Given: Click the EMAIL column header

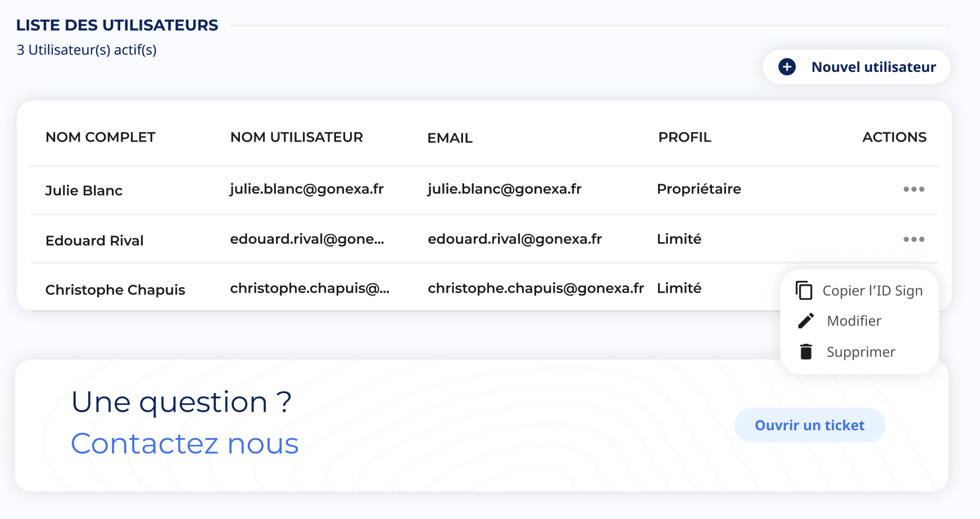Looking at the screenshot, I should click(450, 138).
